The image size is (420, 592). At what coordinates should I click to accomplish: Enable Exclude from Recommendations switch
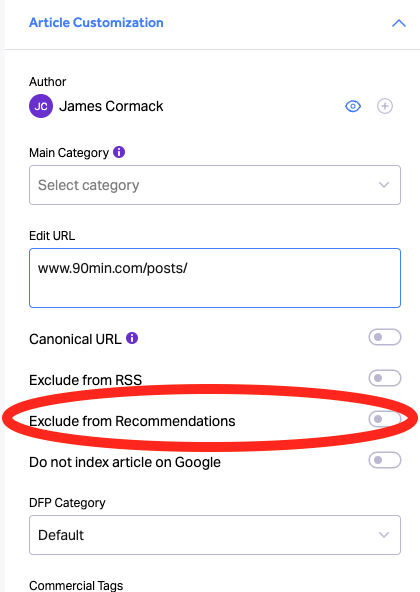coord(384,419)
